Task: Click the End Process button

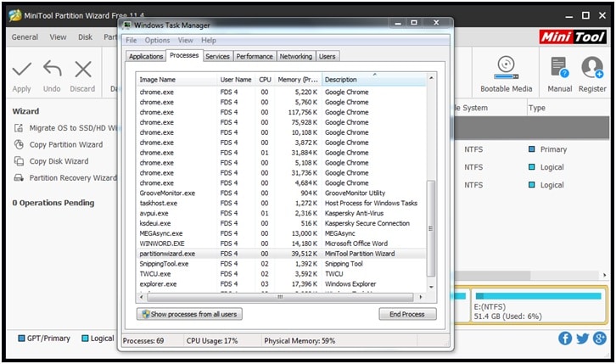Action: (407, 314)
